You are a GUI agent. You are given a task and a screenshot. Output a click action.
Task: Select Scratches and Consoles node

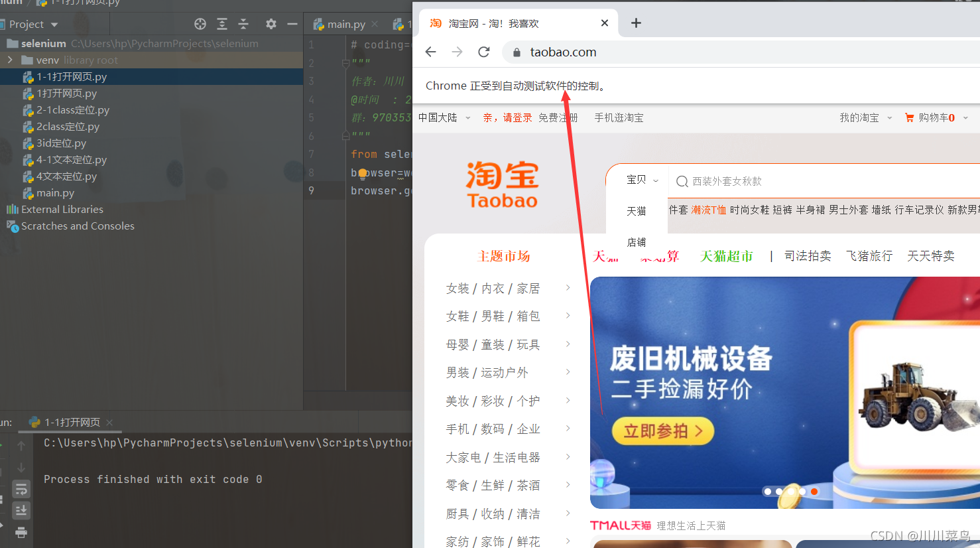click(78, 226)
